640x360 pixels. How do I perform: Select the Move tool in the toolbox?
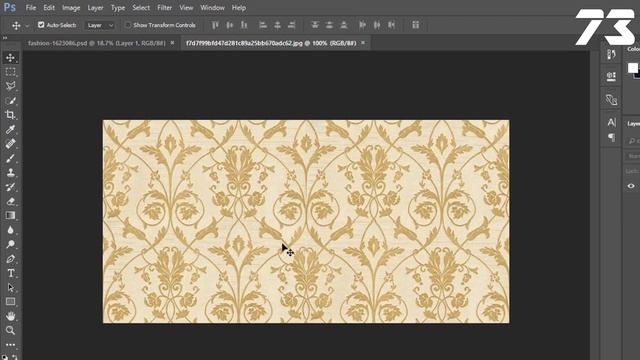(11, 58)
